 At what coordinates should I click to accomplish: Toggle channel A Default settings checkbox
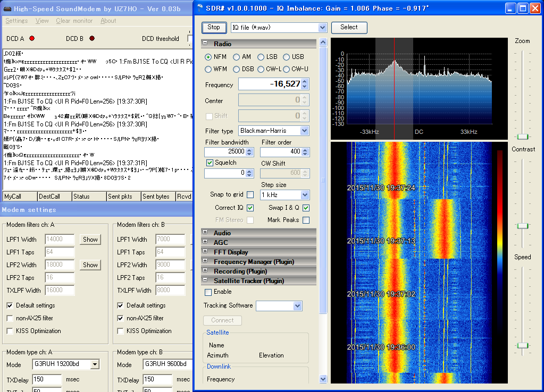pos(10,306)
